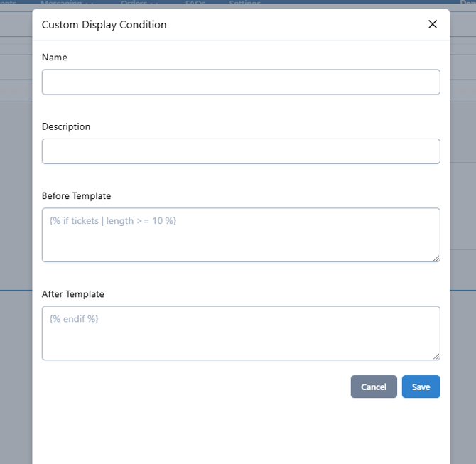Viewport: 476px width, 464px height.
Task: Click the Name input field
Action: click(241, 82)
